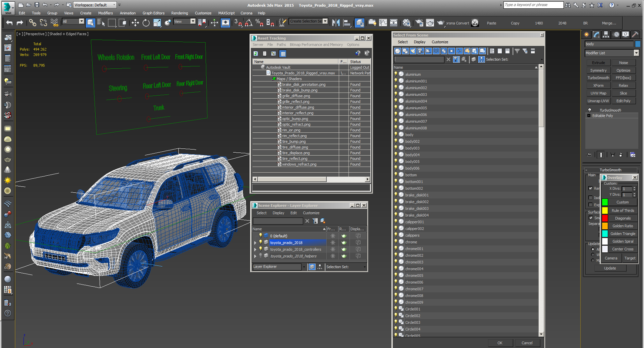Click the Extrude modifier button

coord(598,63)
